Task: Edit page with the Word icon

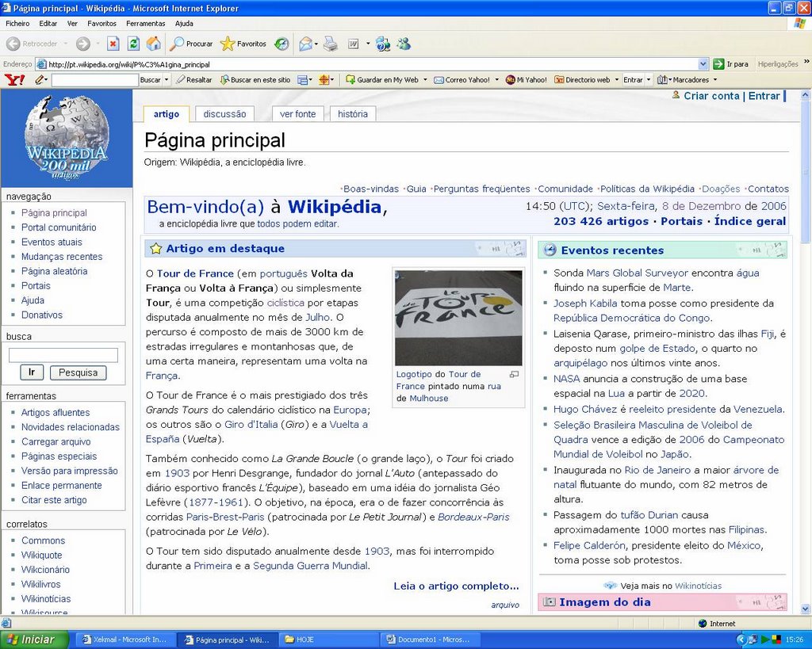Action: click(x=354, y=44)
